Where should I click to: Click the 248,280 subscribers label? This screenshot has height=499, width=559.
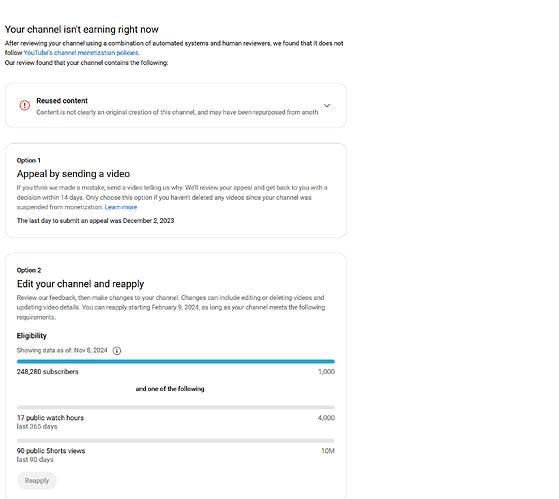tap(47, 372)
